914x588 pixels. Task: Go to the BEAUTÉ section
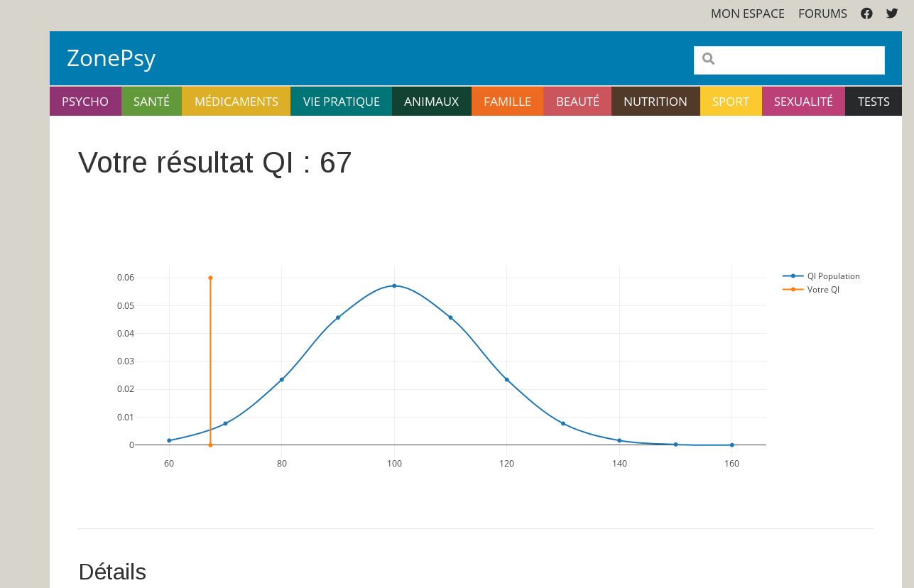pyautogui.click(x=577, y=102)
